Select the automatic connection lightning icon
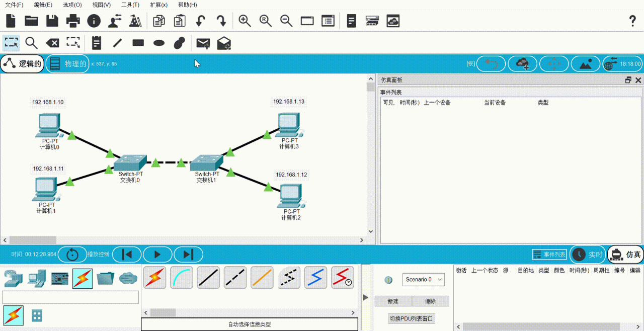Screen dimensions: 644x331 click(x=155, y=278)
